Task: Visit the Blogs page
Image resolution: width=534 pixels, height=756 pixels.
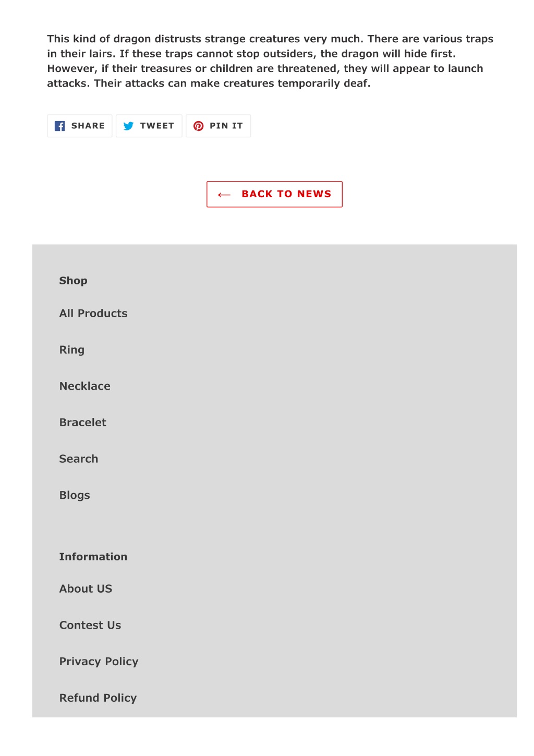Action: click(x=75, y=496)
